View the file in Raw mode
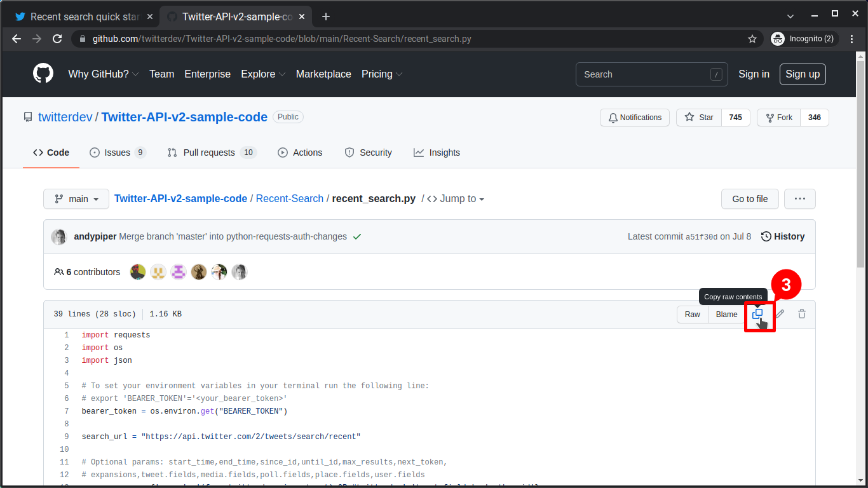The height and width of the screenshot is (488, 868). click(692, 314)
